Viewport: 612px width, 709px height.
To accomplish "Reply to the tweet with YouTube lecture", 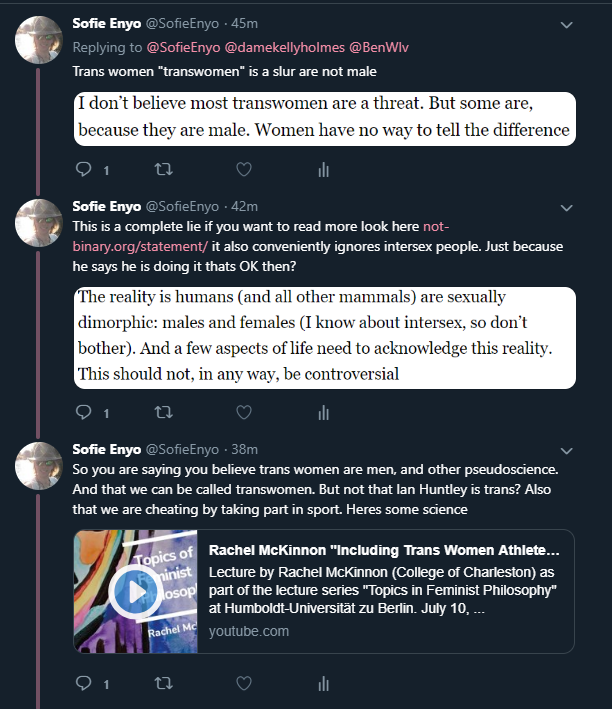I will tap(84, 684).
